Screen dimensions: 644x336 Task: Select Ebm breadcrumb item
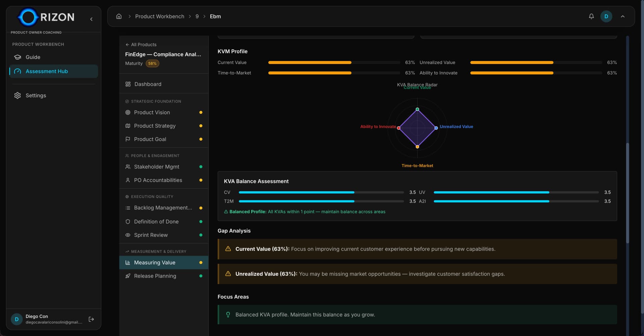point(215,16)
